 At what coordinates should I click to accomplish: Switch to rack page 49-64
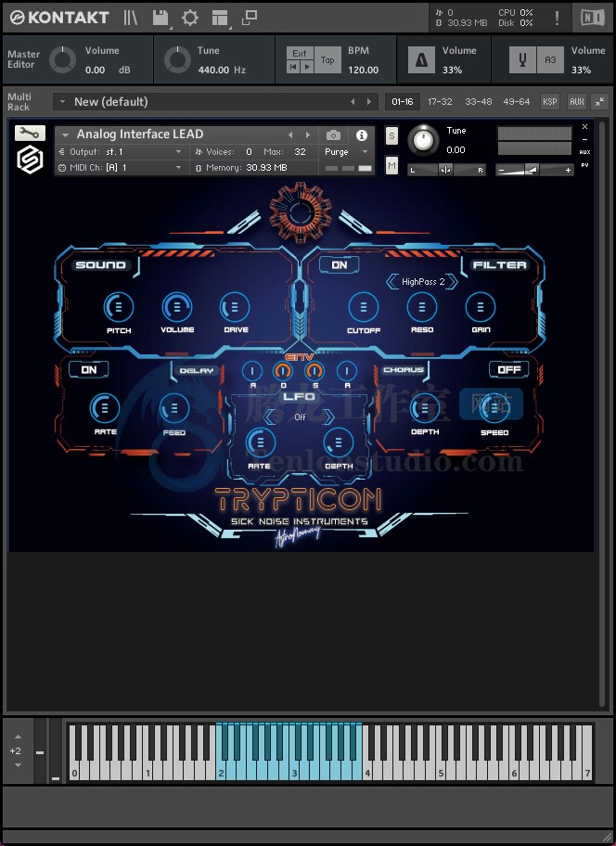coord(516,101)
